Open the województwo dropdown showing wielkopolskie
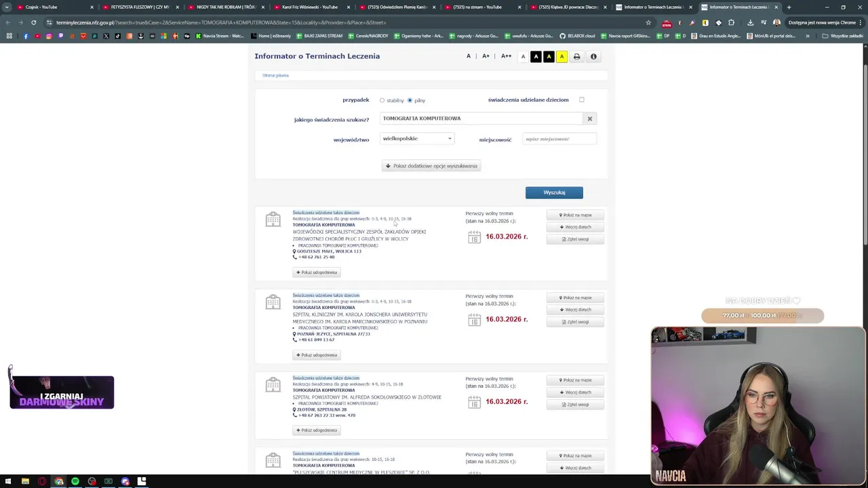 [x=417, y=138]
